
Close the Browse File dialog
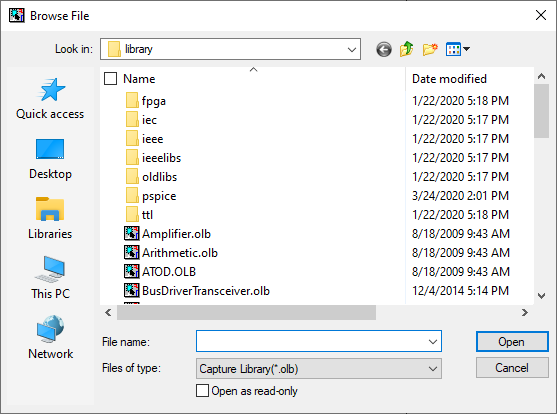(x=541, y=15)
